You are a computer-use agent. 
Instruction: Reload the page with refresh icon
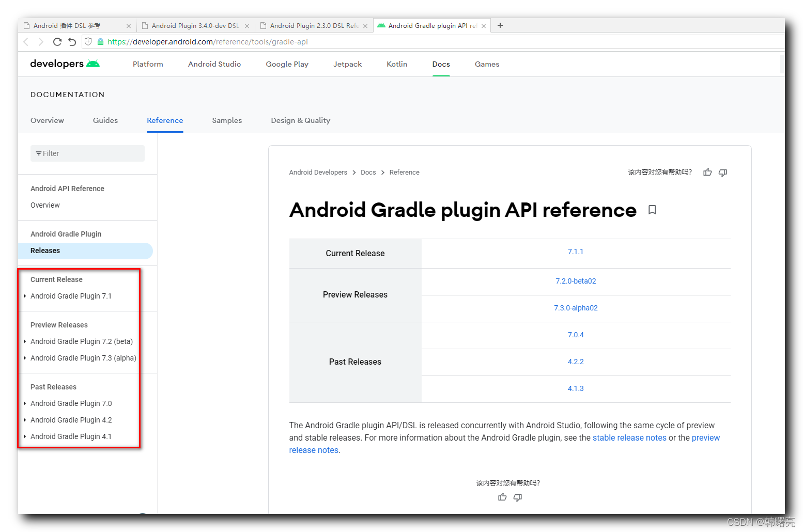(57, 42)
